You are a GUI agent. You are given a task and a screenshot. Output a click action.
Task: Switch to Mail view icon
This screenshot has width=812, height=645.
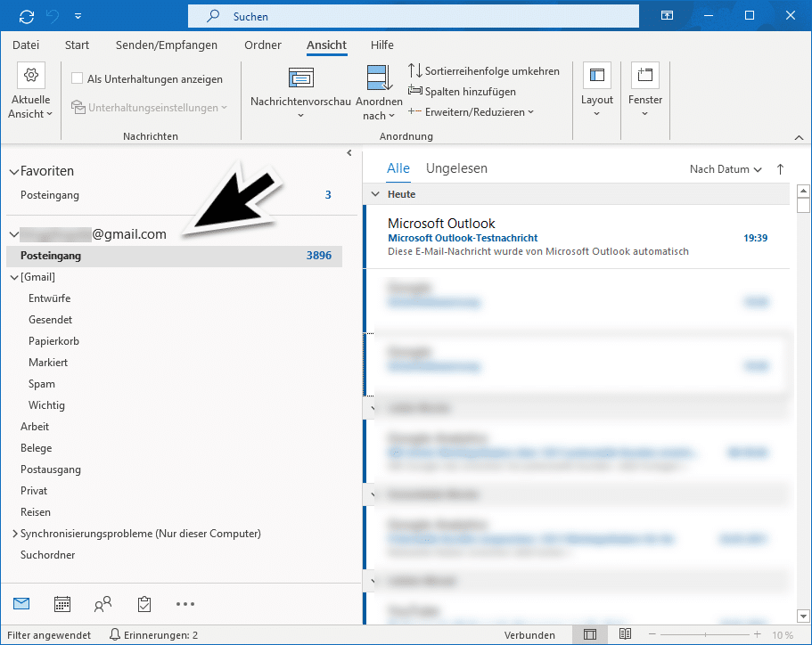tap(21, 604)
